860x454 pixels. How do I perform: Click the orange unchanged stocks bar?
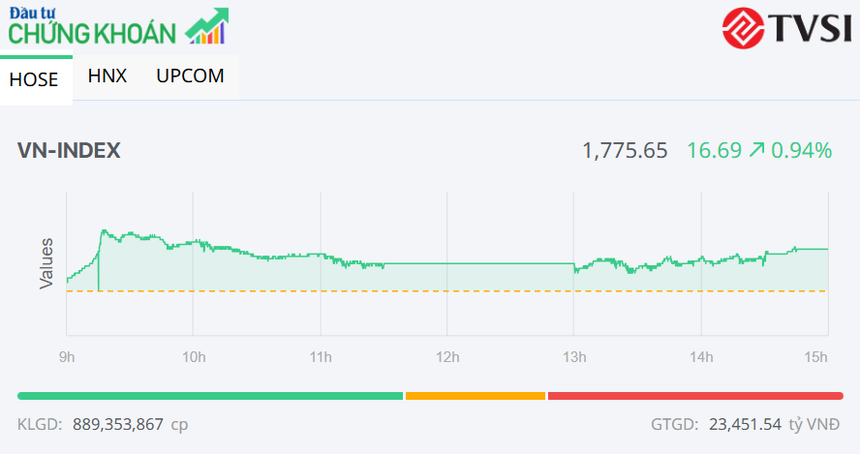(x=476, y=396)
